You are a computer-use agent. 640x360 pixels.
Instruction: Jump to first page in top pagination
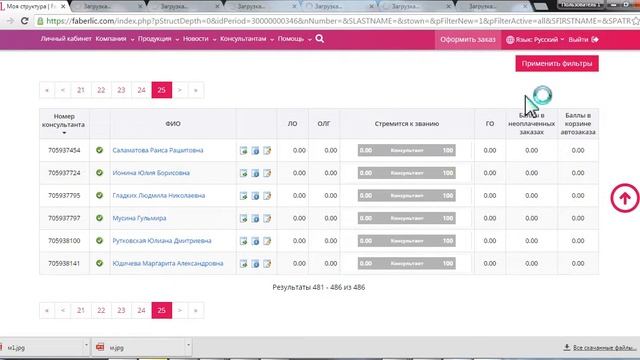47,90
